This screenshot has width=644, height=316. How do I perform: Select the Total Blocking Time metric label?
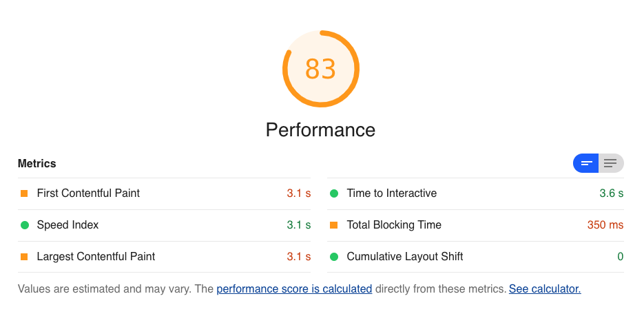point(394,225)
